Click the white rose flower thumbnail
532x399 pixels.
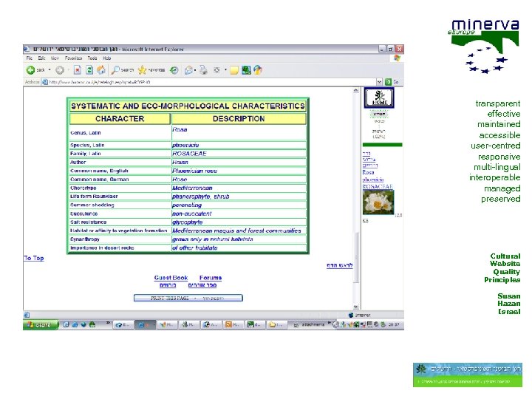378,202
